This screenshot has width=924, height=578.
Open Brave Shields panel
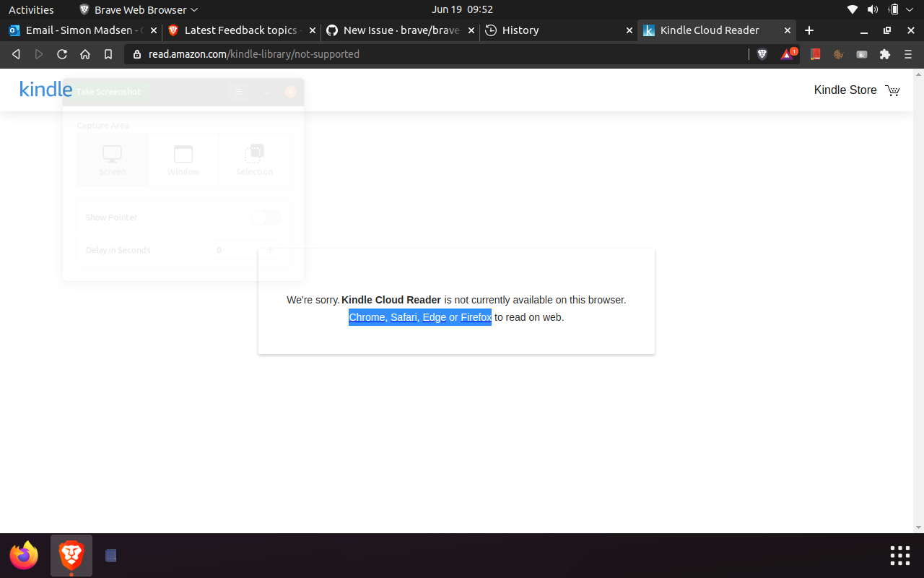[762, 53]
